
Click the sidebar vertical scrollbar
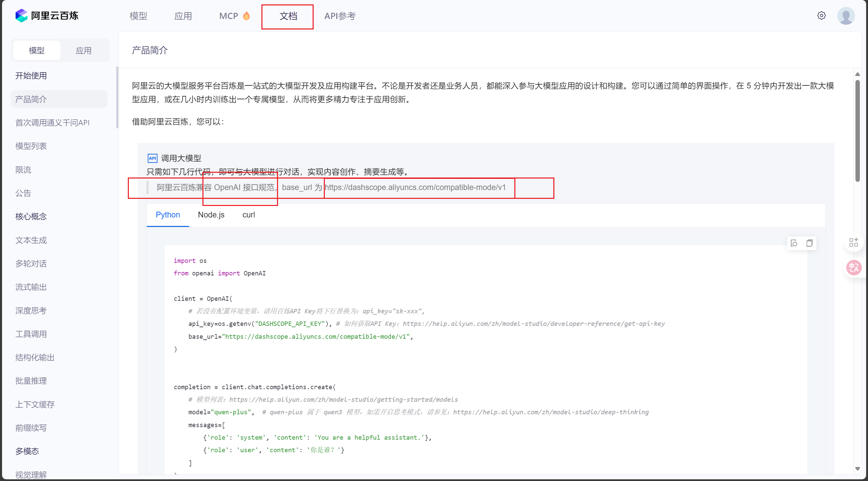[117, 98]
